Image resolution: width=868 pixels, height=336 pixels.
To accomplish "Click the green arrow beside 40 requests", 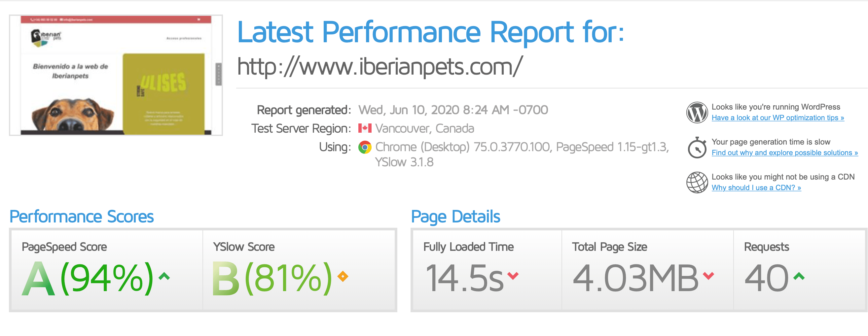I will point(799,277).
